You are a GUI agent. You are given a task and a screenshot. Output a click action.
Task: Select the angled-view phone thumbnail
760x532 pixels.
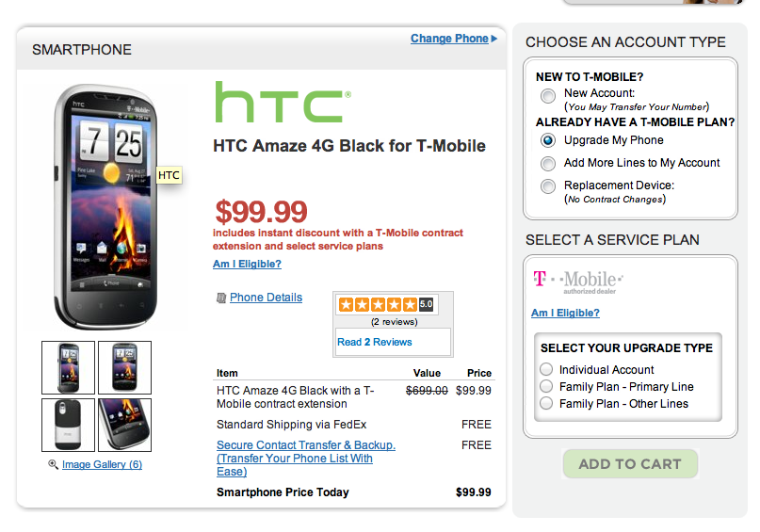coord(124,425)
